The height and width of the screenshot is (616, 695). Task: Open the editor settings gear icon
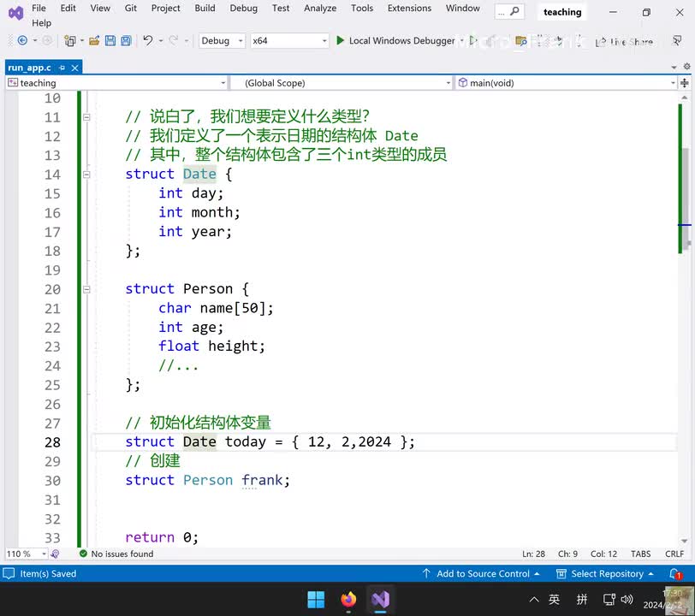[x=686, y=67]
